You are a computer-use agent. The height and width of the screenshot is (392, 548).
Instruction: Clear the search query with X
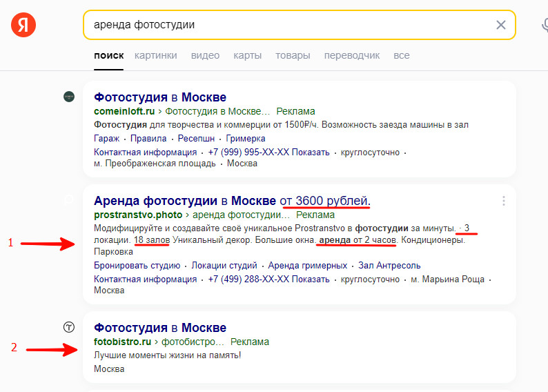coord(501,26)
